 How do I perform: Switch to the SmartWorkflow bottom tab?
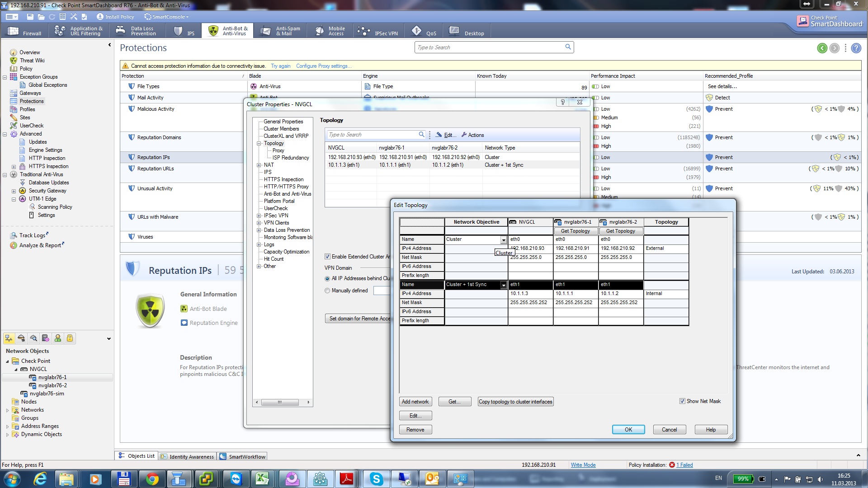pos(243,456)
